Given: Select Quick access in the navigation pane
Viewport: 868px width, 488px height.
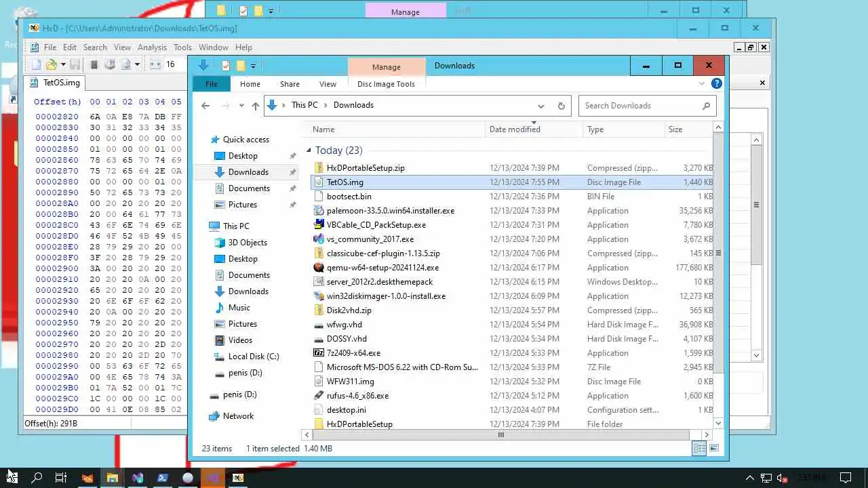Looking at the screenshot, I should (246, 140).
